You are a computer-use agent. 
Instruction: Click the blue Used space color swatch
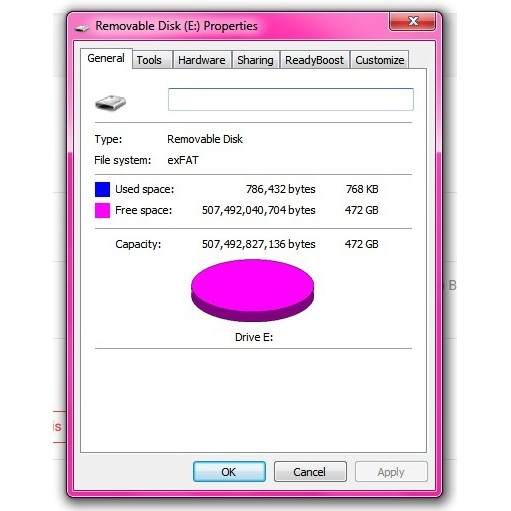pyautogui.click(x=102, y=189)
